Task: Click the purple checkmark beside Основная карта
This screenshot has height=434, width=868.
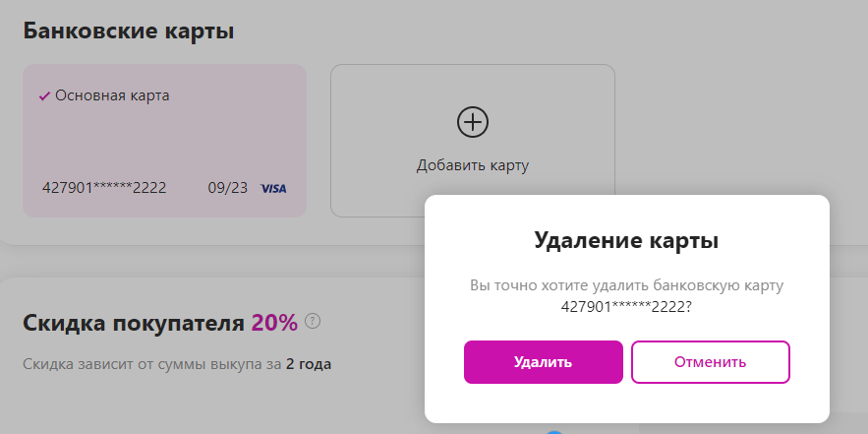Action: pyautogui.click(x=44, y=96)
